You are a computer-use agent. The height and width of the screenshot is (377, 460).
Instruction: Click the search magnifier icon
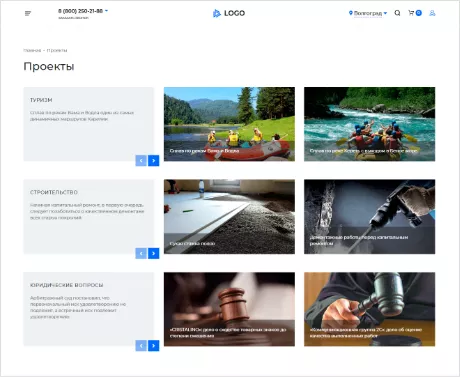pos(397,13)
